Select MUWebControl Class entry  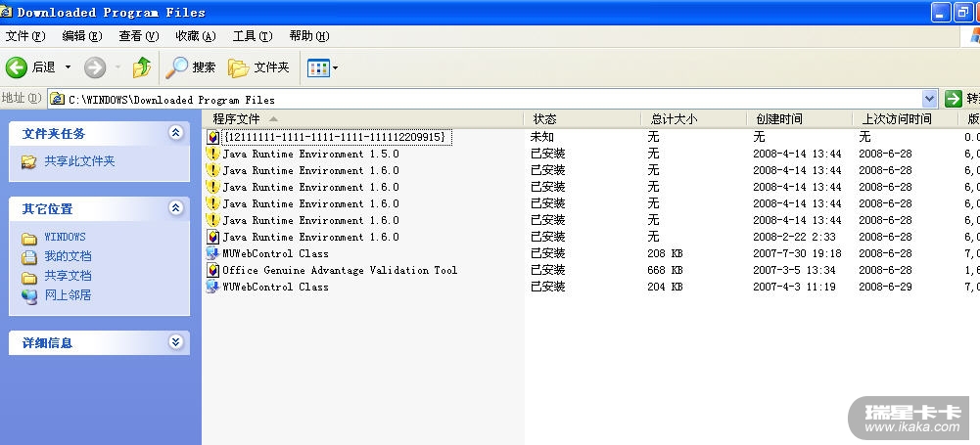pos(275,253)
